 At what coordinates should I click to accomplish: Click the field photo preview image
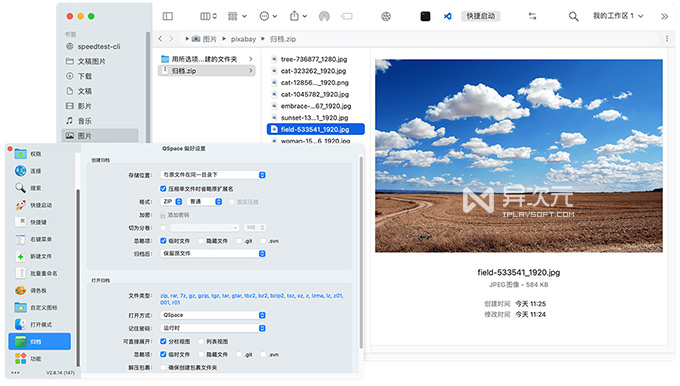519,156
